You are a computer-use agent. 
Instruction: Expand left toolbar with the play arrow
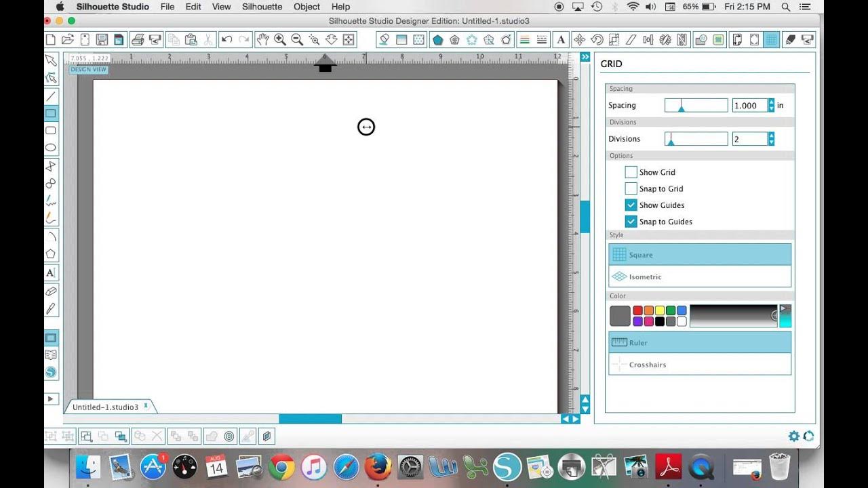(51, 399)
